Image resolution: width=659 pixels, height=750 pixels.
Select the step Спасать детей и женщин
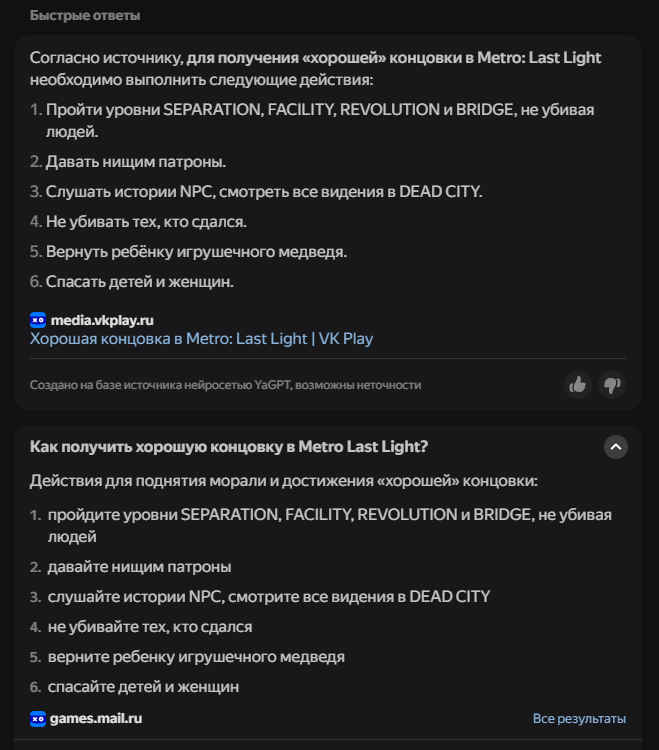[140, 281]
